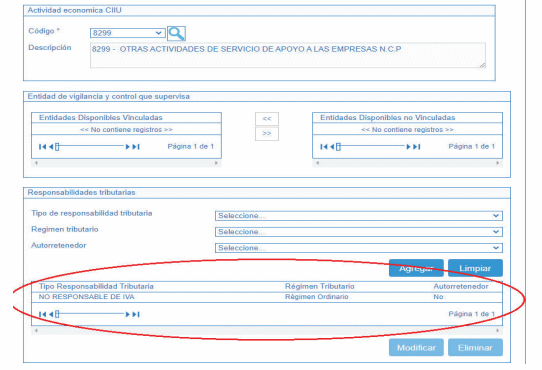Click the Agregar button
542x370 pixels.
coord(416,268)
